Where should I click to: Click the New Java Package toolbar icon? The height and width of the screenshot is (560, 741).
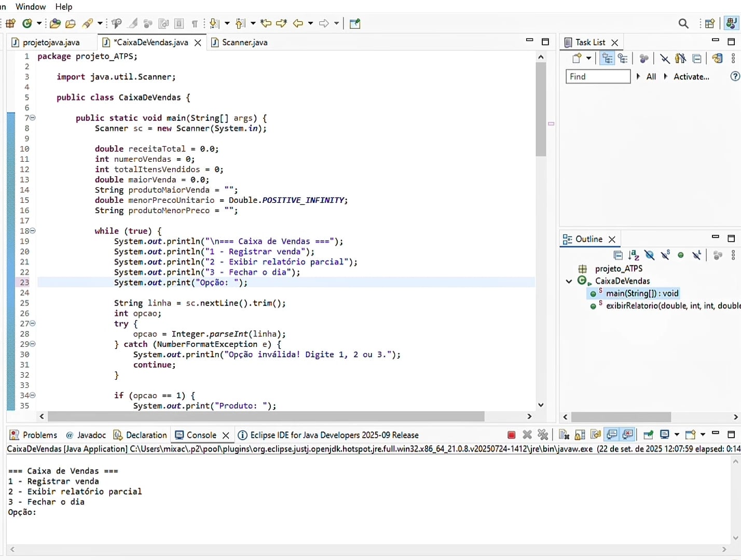pyautogui.click(x=10, y=23)
